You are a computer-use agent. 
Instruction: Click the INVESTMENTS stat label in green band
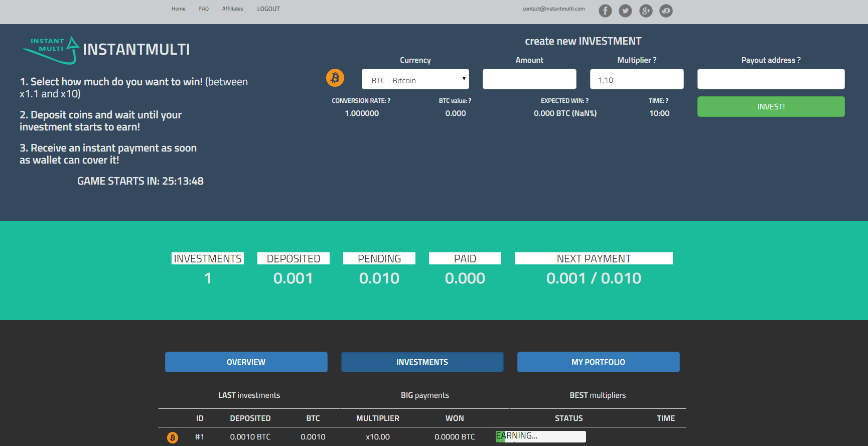pyautogui.click(x=208, y=258)
